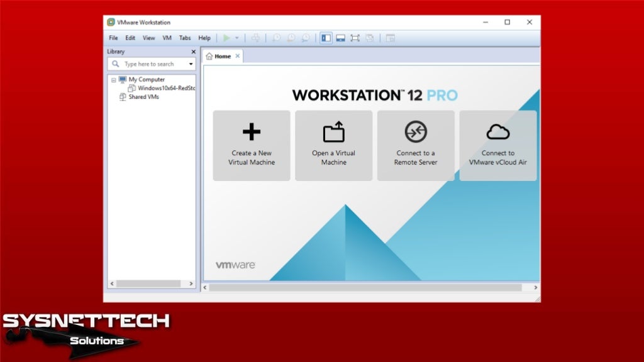Viewport: 644px width, 362px height.
Task: Click the library horizontal scrollbar thumb
Action: (x=148, y=283)
